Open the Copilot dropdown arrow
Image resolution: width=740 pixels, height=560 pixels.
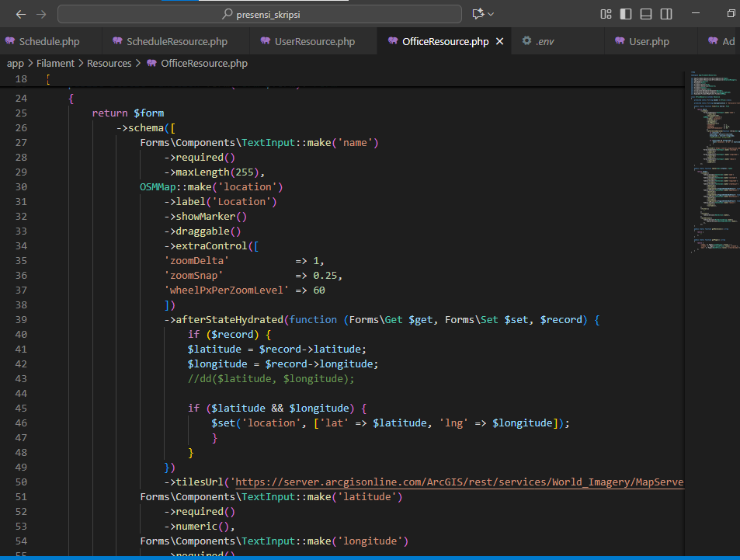[x=491, y=14]
